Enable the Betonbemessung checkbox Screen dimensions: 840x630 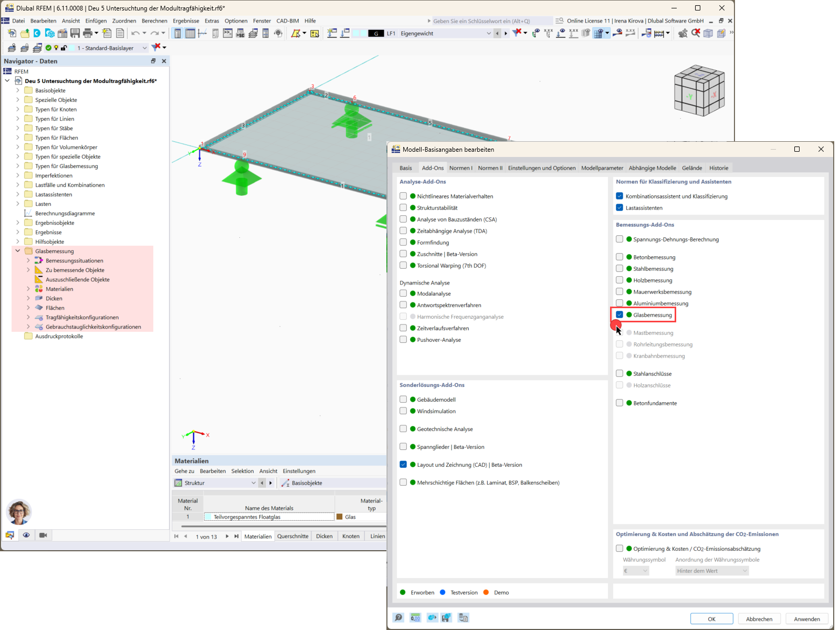click(619, 257)
